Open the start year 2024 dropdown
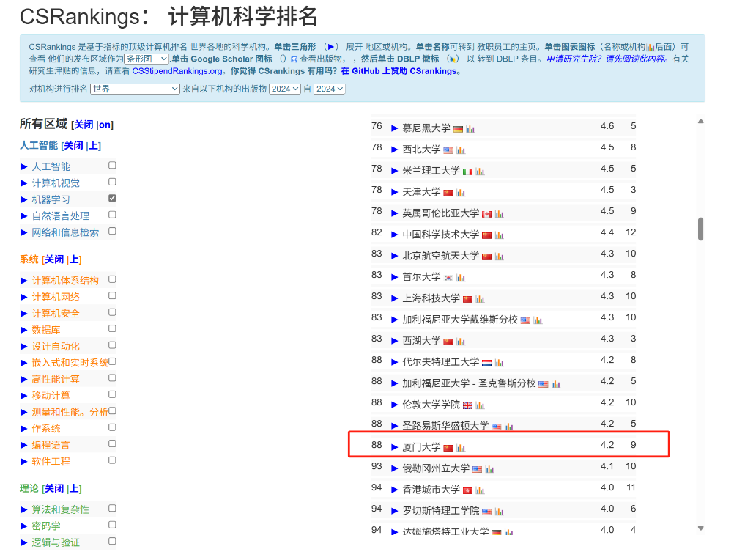 (284, 89)
